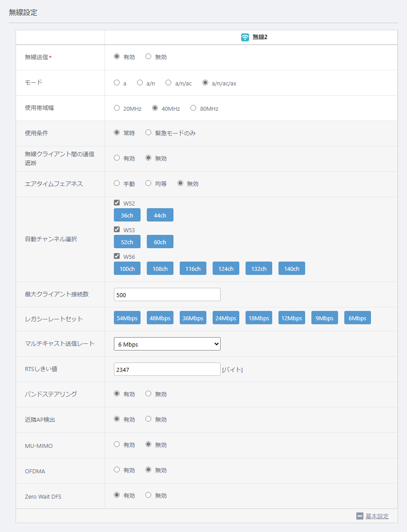Disable MU-MIMO with 無効
The height and width of the screenshot is (532, 407).
(x=148, y=444)
